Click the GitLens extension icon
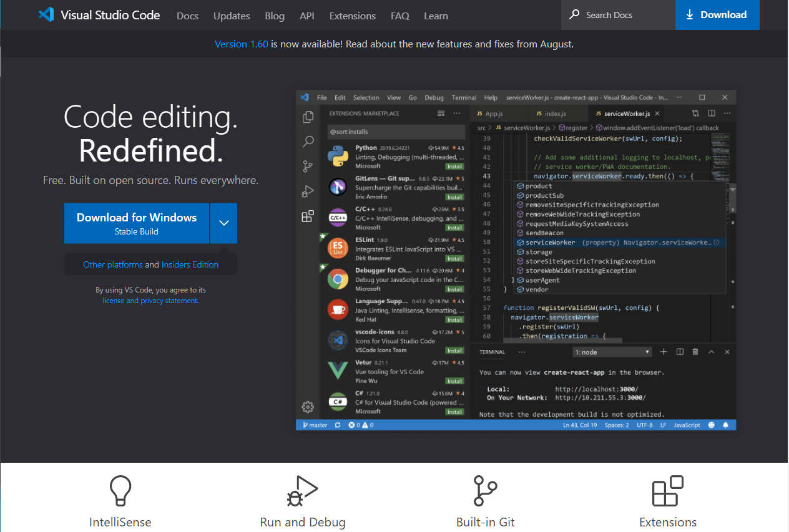This screenshot has width=789, height=532. [x=338, y=187]
